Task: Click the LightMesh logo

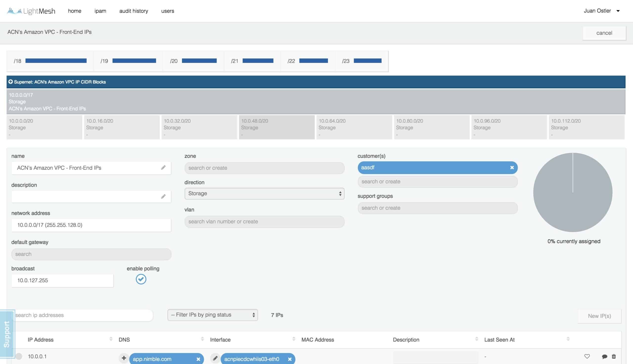Action: pos(31,11)
